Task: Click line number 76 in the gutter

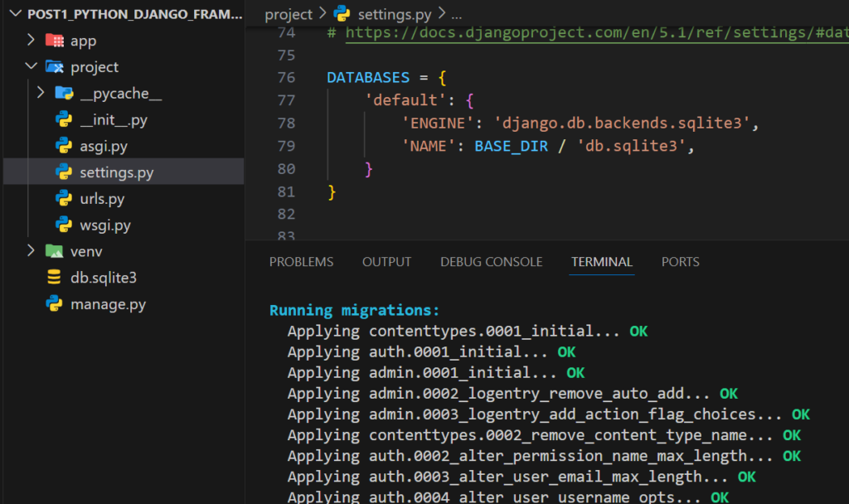Action: pyautogui.click(x=286, y=77)
